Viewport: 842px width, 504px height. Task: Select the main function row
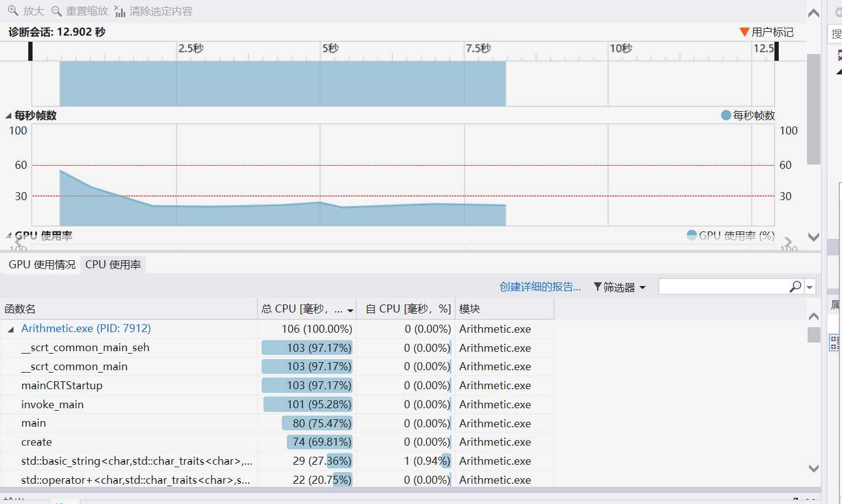point(277,423)
